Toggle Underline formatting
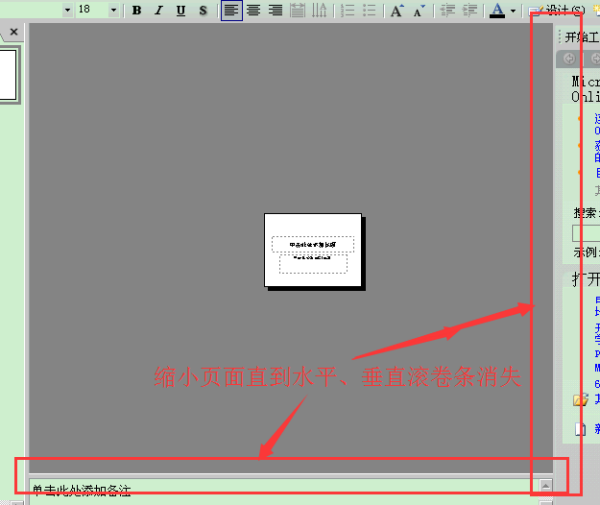Viewport: 600px width, 505px height. [181, 10]
